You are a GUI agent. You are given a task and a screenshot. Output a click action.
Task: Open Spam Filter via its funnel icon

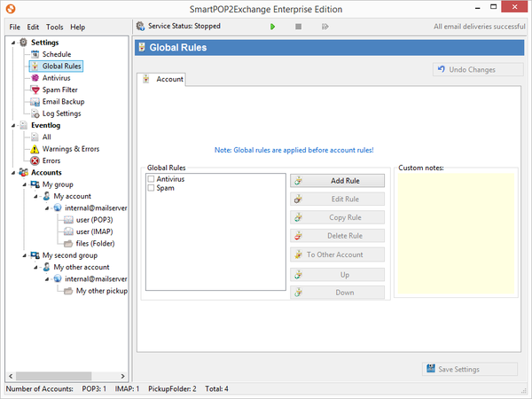35,90
